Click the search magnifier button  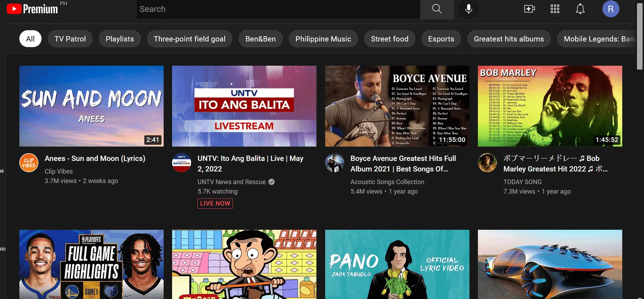pos(437,9)
